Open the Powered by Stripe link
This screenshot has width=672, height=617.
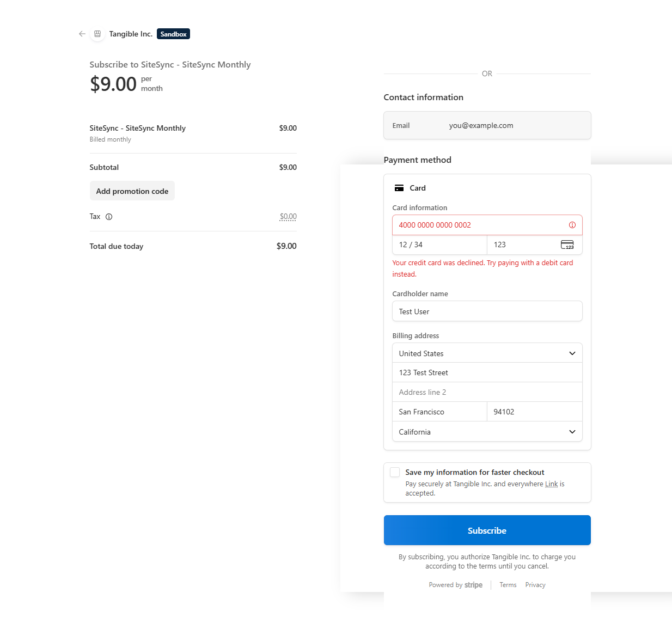pos(456,585)
